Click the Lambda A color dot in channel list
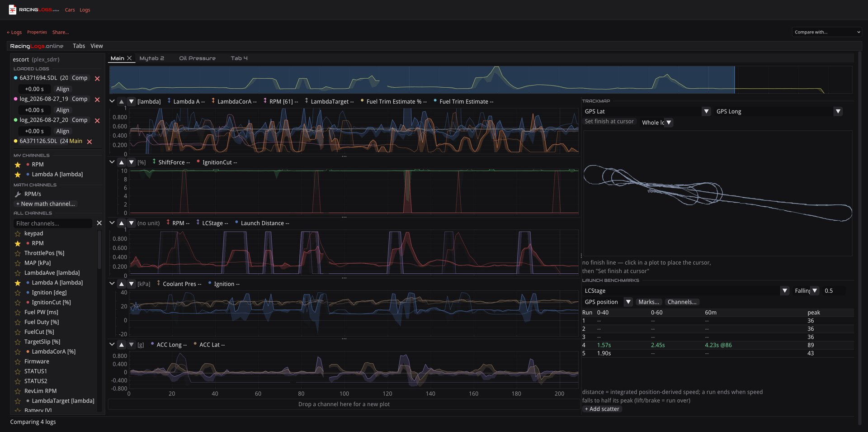Viewport: 868px width, 432px height. (28, 283)
